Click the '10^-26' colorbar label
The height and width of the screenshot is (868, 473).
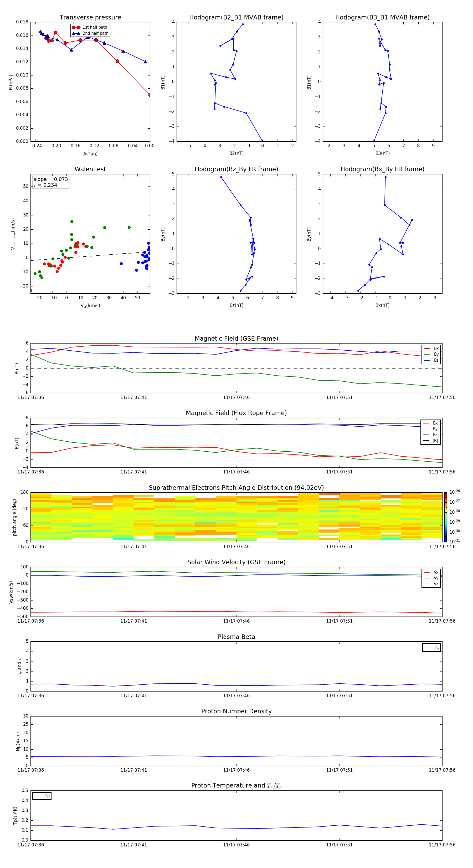pos(455,492)
